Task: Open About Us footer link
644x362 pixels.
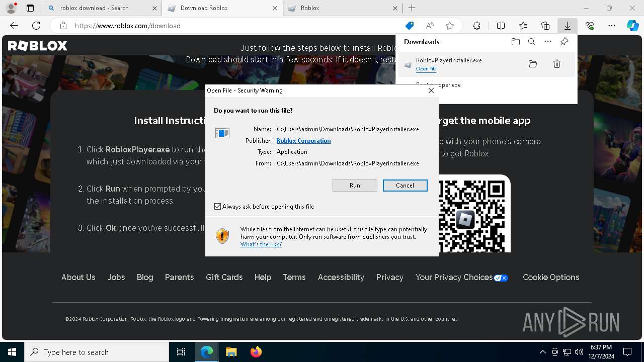Action: tap(78, 277)
